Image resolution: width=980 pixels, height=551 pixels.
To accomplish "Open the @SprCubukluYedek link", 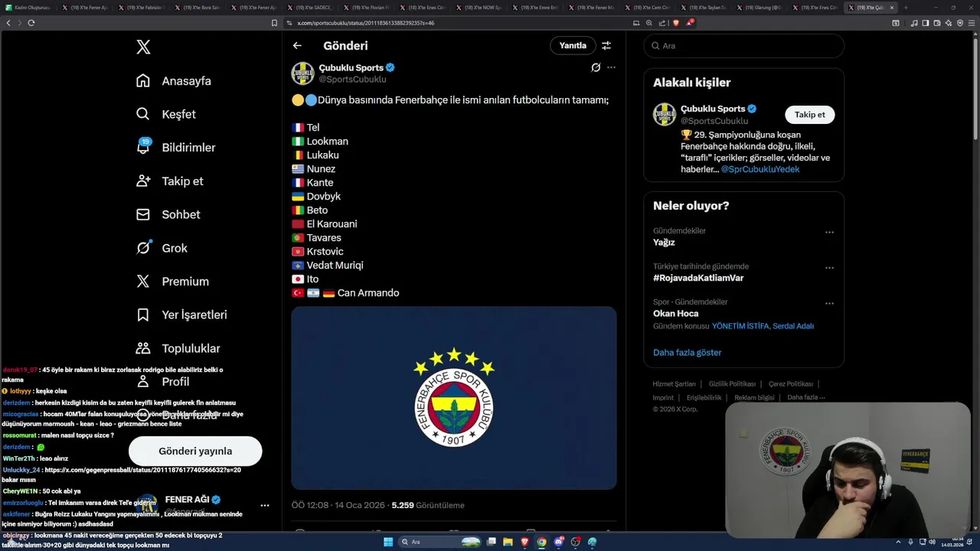I will coord(760,169).
